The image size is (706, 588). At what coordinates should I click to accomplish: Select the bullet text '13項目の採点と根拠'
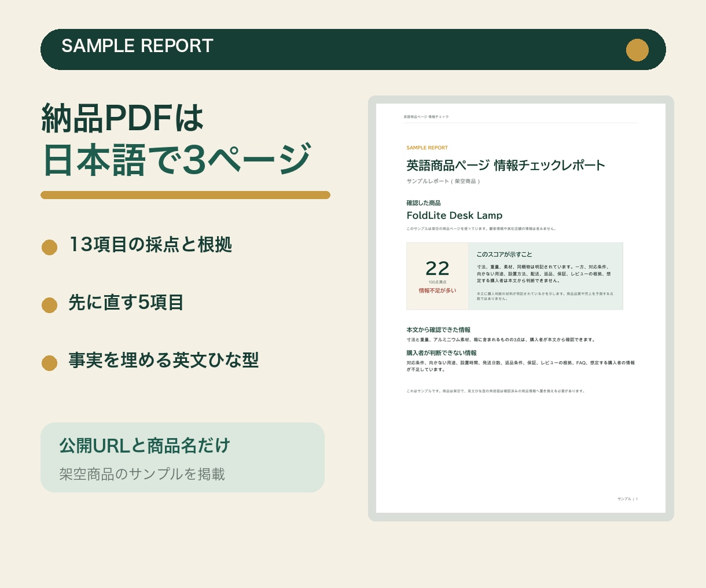tap(150, 245)
